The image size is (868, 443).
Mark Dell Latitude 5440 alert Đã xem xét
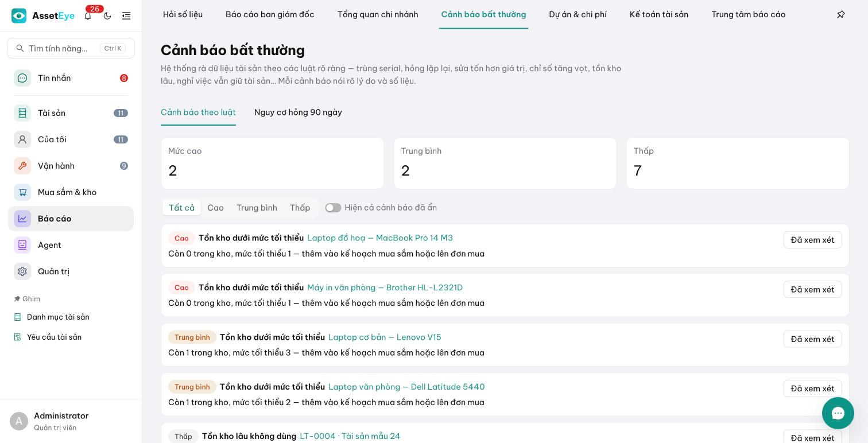[812, 388]
